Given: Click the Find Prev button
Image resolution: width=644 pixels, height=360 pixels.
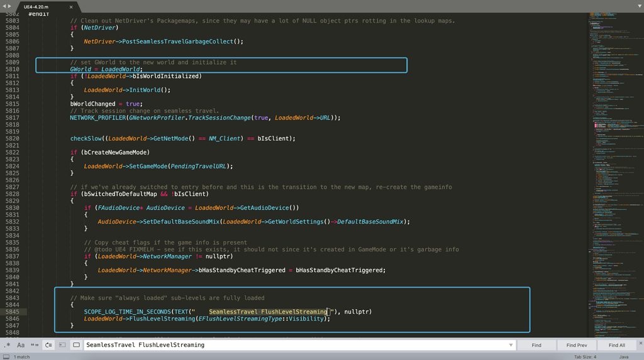Looking at the screenshot, I should 577,345.
